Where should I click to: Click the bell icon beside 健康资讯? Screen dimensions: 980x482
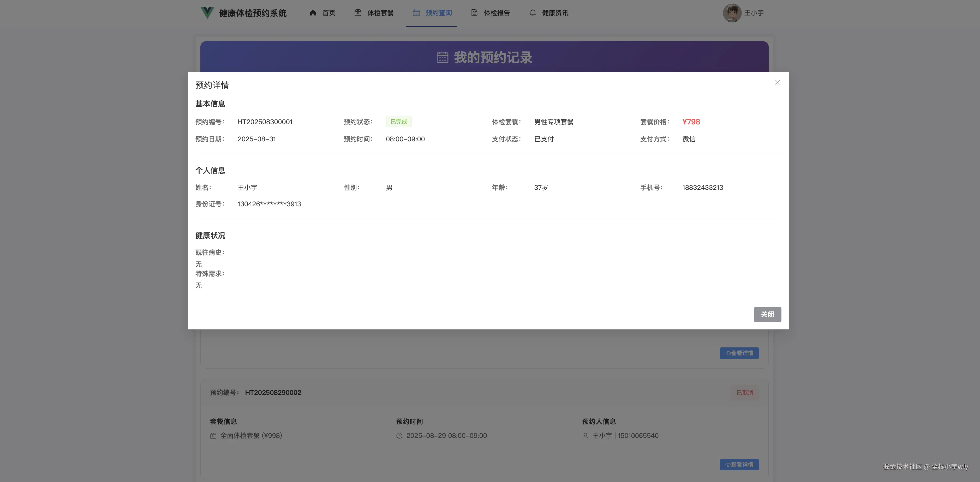coord(533,13)
